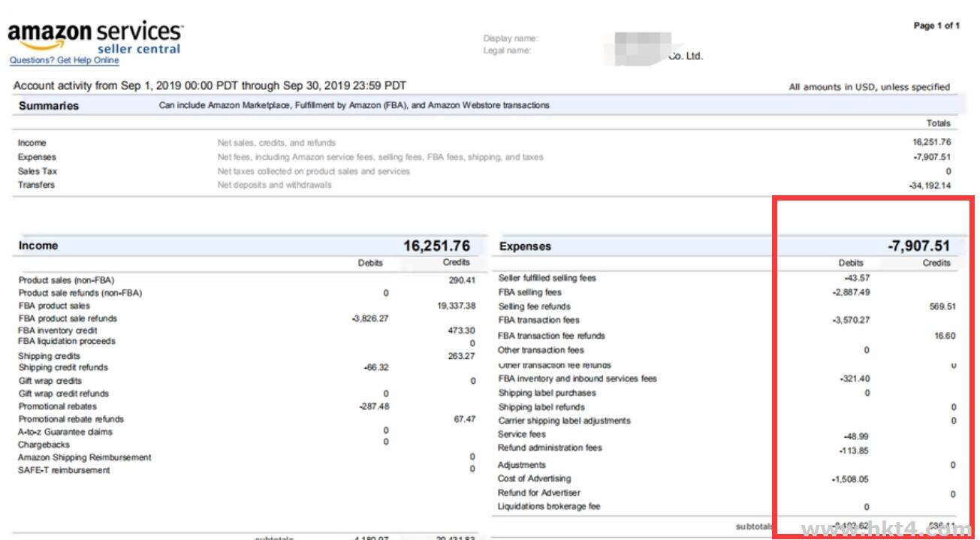Select the 'Liquidations brokerage fee' label
Screen dimensions: 980x540
[x=549, y=506]
